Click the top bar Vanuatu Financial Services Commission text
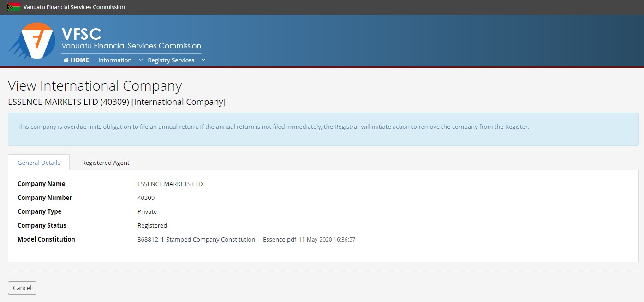The height and width of the screenshot is (302, 644). (74, 7)
